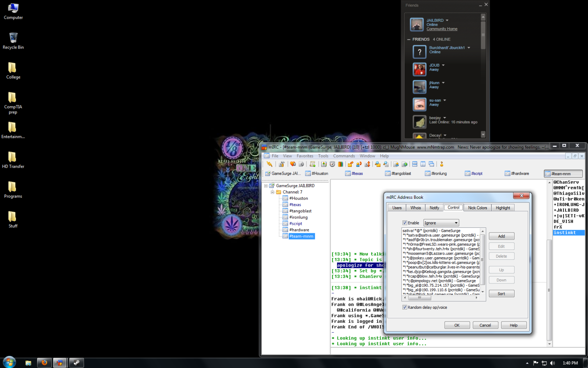Viewport: 588px width, 368px height.
Task: Uncheck the Enable checkbox
Action: click(405, 223)
